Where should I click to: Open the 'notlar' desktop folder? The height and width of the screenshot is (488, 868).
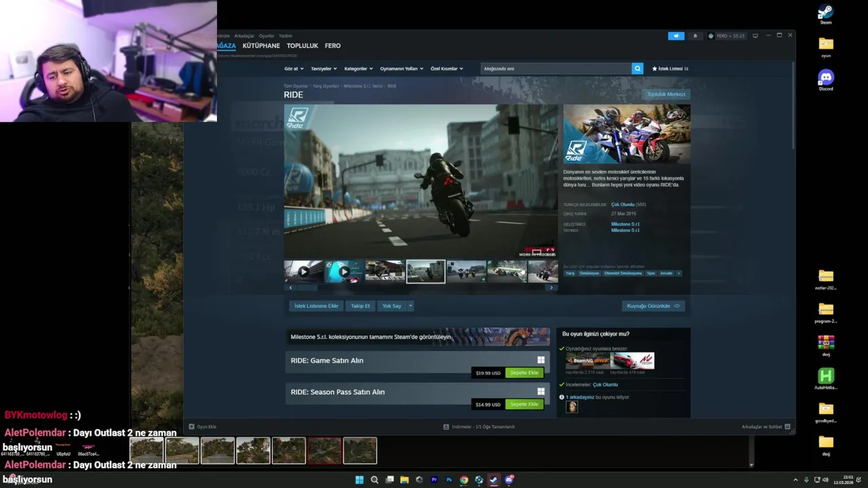pos(825,276)
